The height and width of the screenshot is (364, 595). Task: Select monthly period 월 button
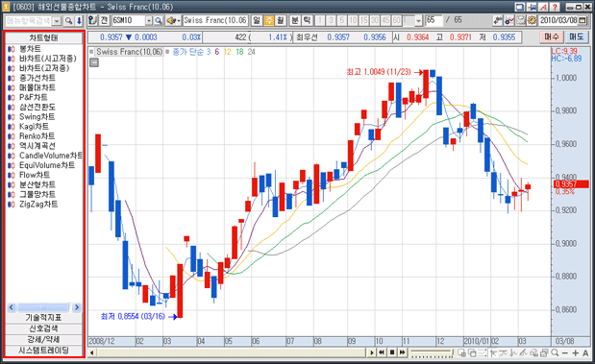(x=280, y=20)
